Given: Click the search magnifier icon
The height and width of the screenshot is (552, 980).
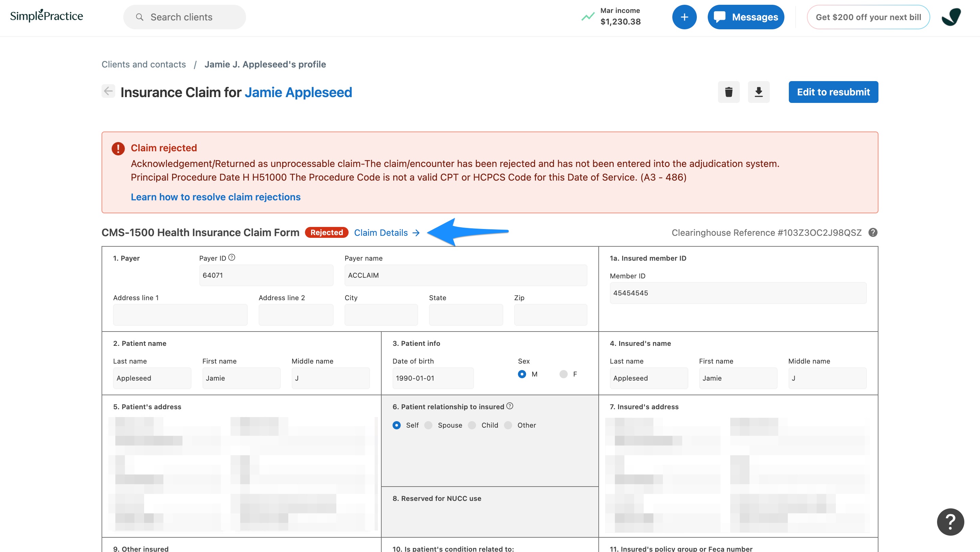Looking at the screenshot, I should pyautogui.click(x=140, y=17).
